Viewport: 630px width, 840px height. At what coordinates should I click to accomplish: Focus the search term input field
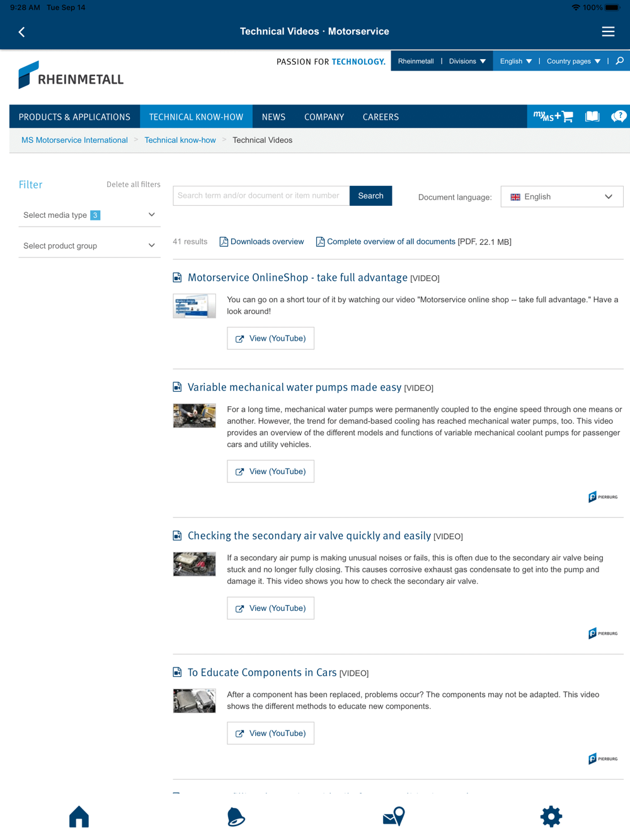tap(261, 196)
